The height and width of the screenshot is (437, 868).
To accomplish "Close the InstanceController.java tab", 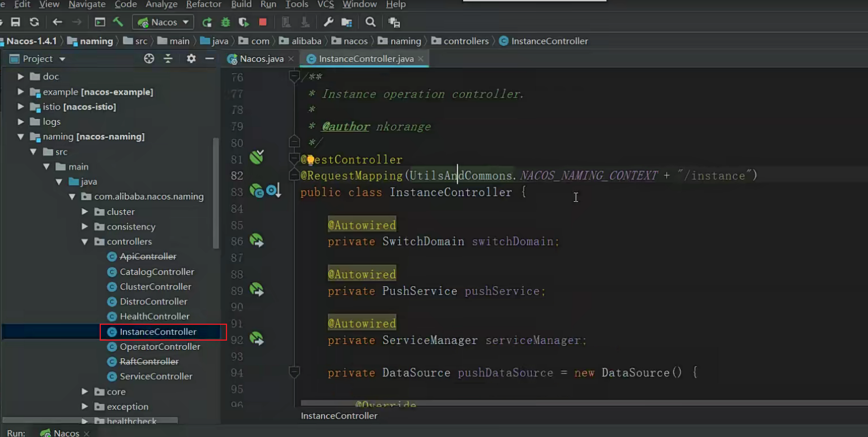I will 421,59.
